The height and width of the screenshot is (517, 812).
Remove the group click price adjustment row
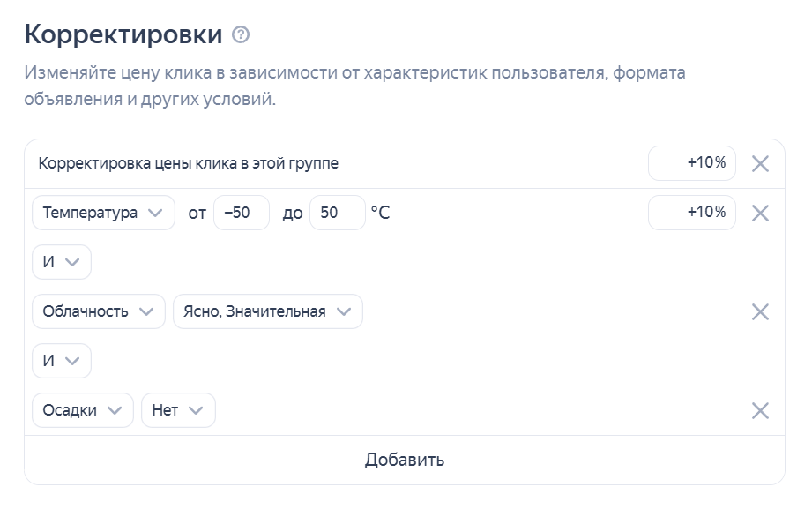pyautogui.click(x=760, y=164)
